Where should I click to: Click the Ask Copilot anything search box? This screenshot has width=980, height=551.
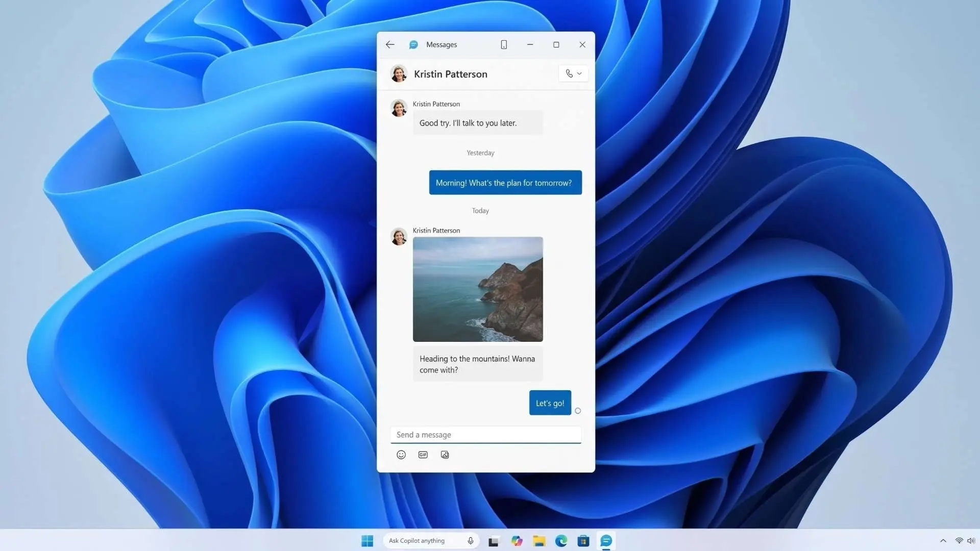click(x=431, y=541)
